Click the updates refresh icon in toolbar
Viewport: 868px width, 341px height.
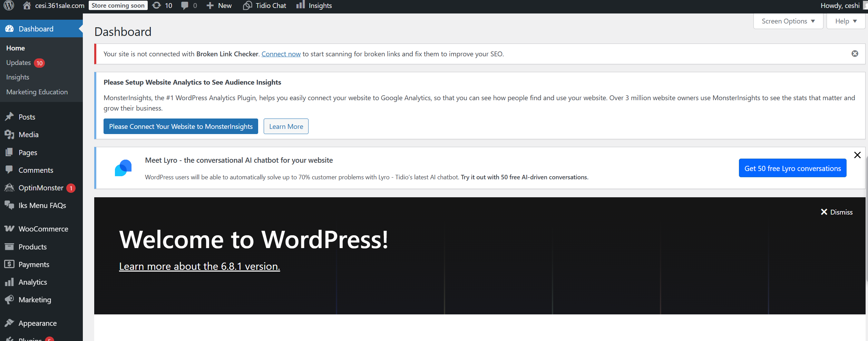click(x=157, y=6)
